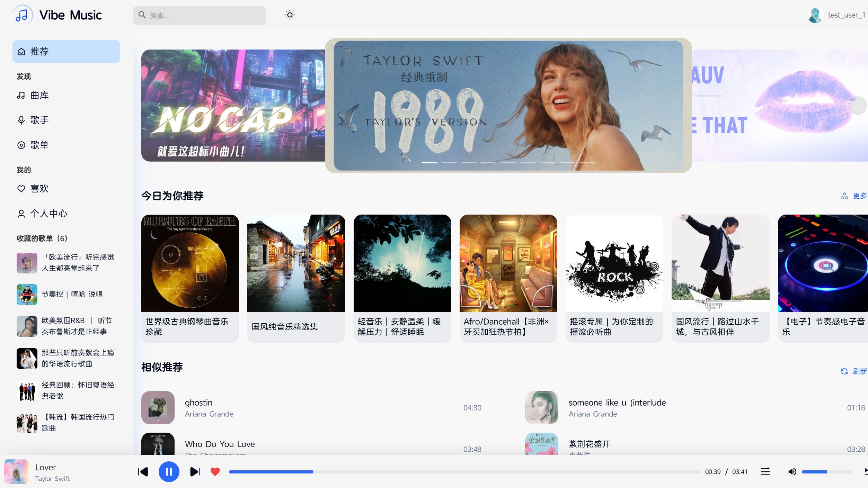The image size is (868, 488).
Task: Select the first carousel indicator dash
Action: (429, 163)
